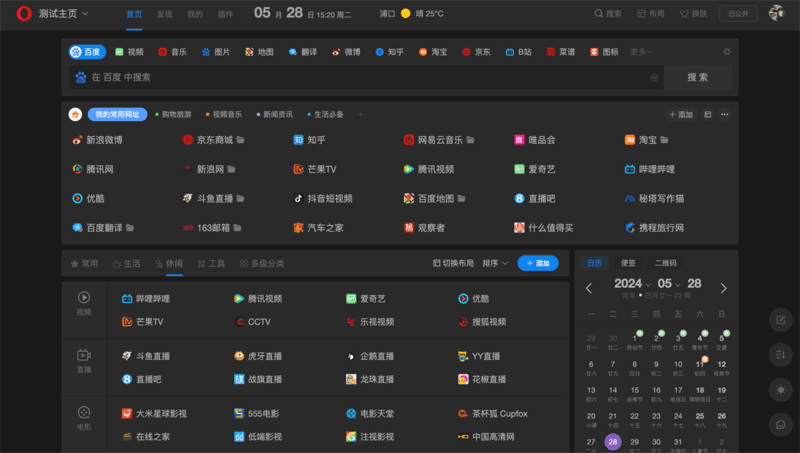The image size is (800, 453).
Task: Switch to the 工具 category tab
Action: click(211, 263)
